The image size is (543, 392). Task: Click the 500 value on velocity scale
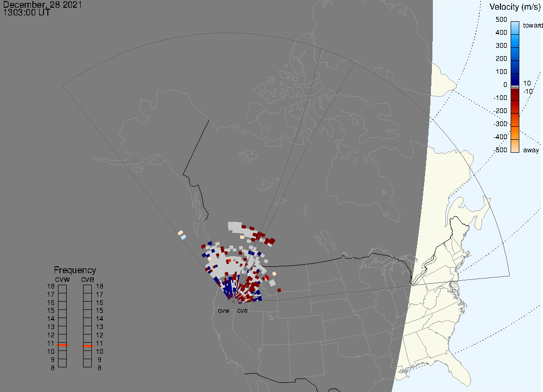click(501, 19)
